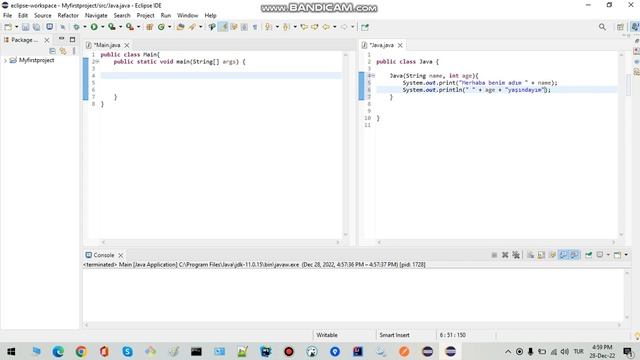Viewport: 640px width, 360px height.
Task: Toggle Scroll Lock in Console toolbar
Action: [541, 255]
